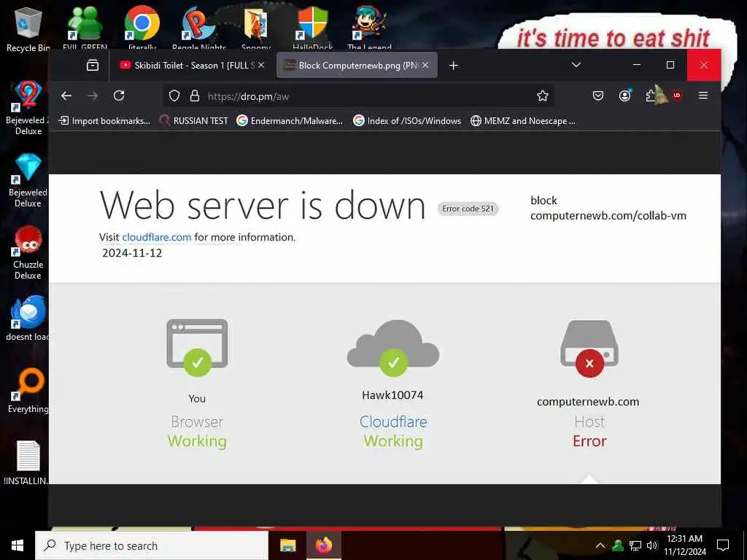Image resolution: width=747 pixels, height=560 pixels.
Task: Open a new tab with plus button
Action: [454, 65]
